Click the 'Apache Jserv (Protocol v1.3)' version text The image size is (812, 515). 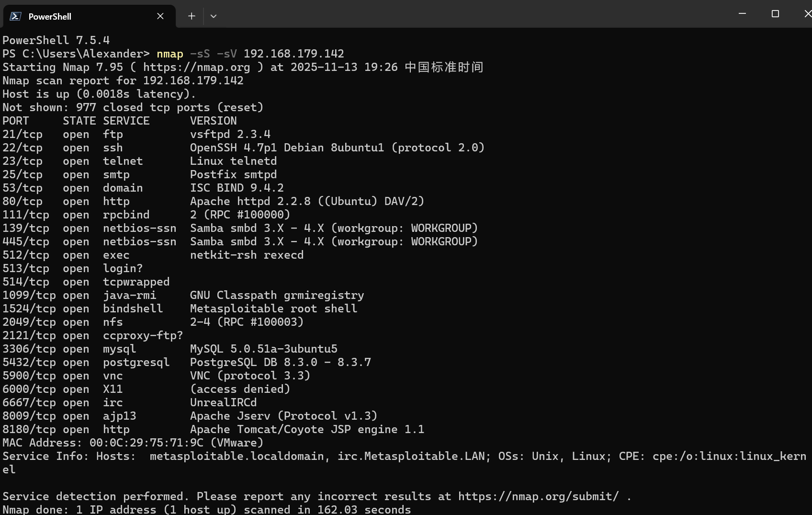pyautogui.click(x=284, y=416)
